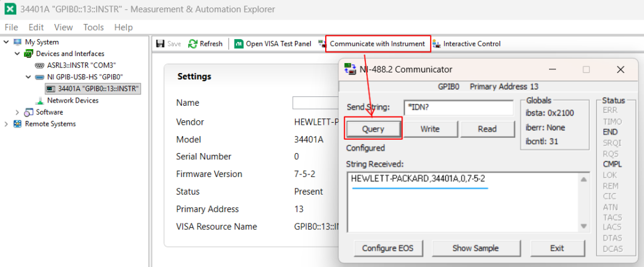Click the Exit button in Communicator
This screenshot has width=644, height=267.
pos(557,248)
